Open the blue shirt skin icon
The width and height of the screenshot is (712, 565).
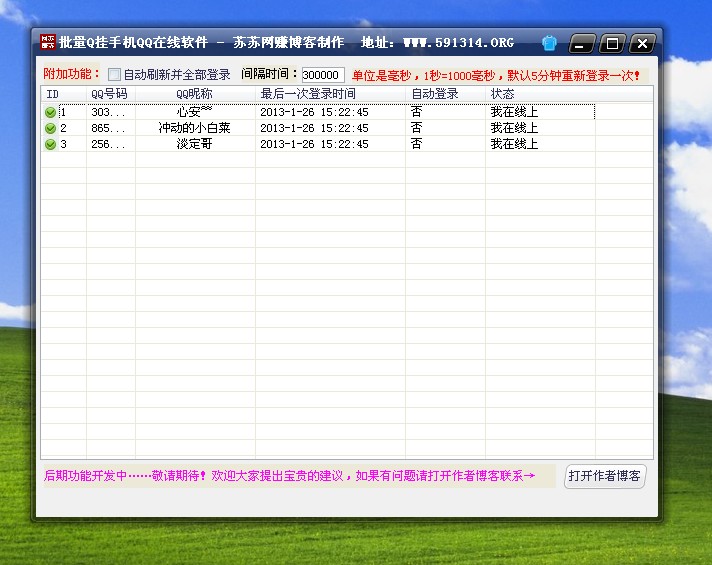549,43
